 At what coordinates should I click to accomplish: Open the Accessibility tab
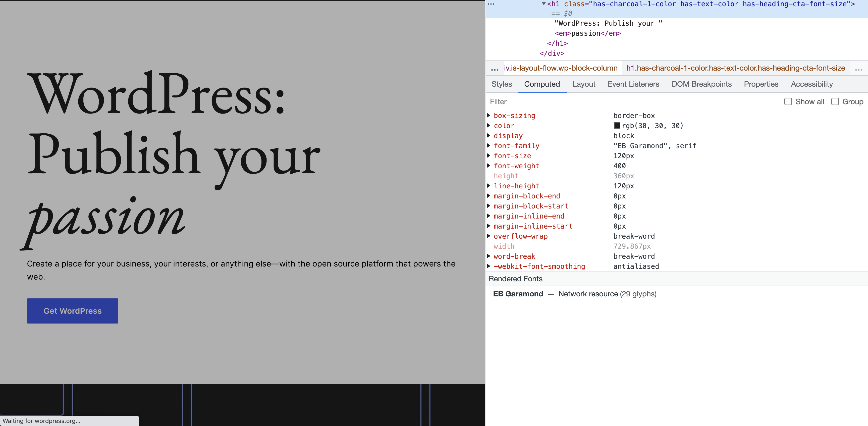pos(812,84)
